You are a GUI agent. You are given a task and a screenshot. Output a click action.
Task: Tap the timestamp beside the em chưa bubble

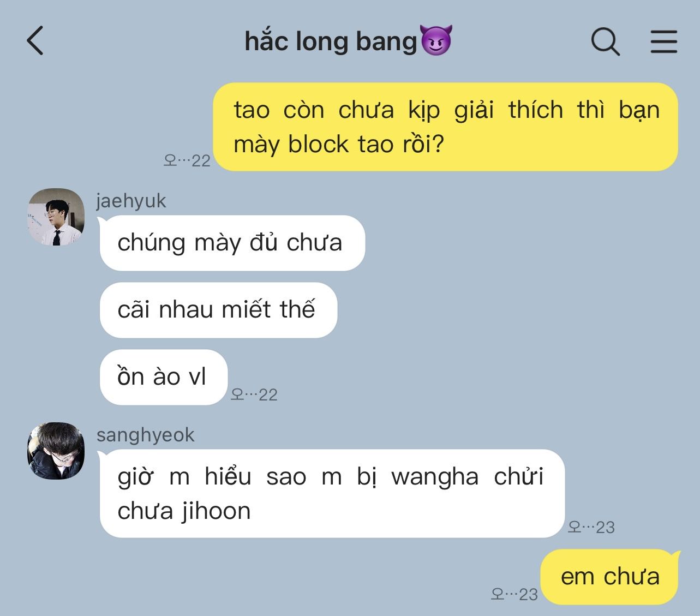514,594
